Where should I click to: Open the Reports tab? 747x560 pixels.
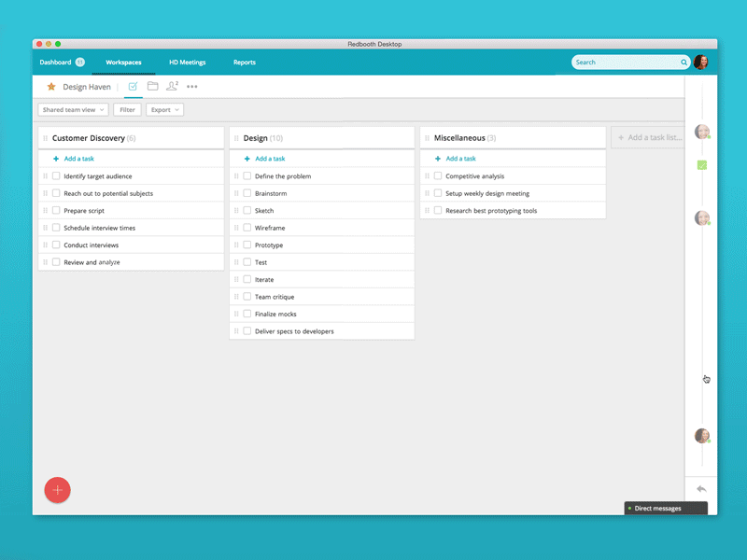[x=244, y=63]
